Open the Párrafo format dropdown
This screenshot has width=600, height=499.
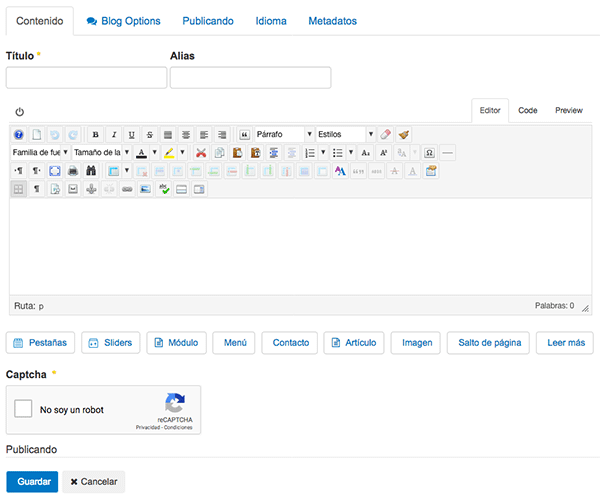tap(284, 134)
